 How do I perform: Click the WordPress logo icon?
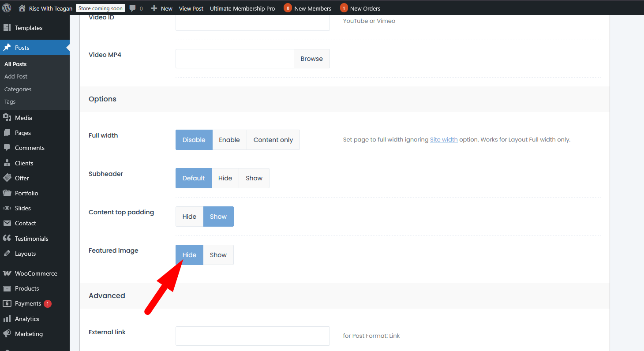click(x=7, y=8)
